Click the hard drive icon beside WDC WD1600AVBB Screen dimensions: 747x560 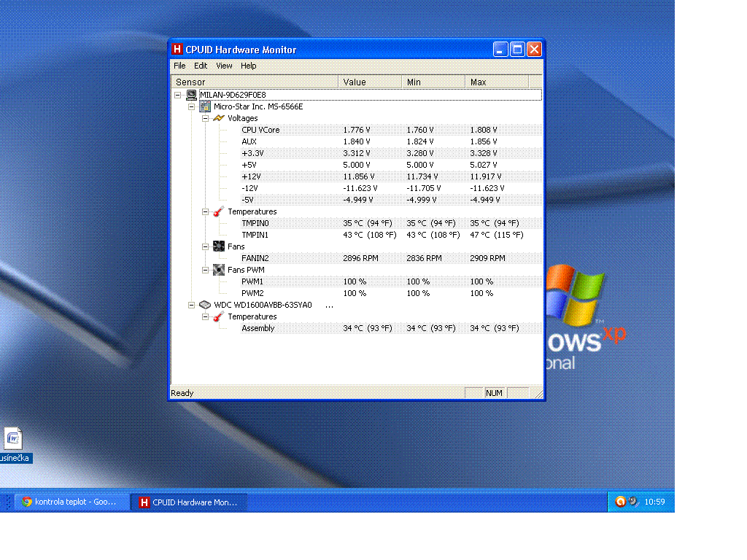pyautogui.click(x=205, y=305)
